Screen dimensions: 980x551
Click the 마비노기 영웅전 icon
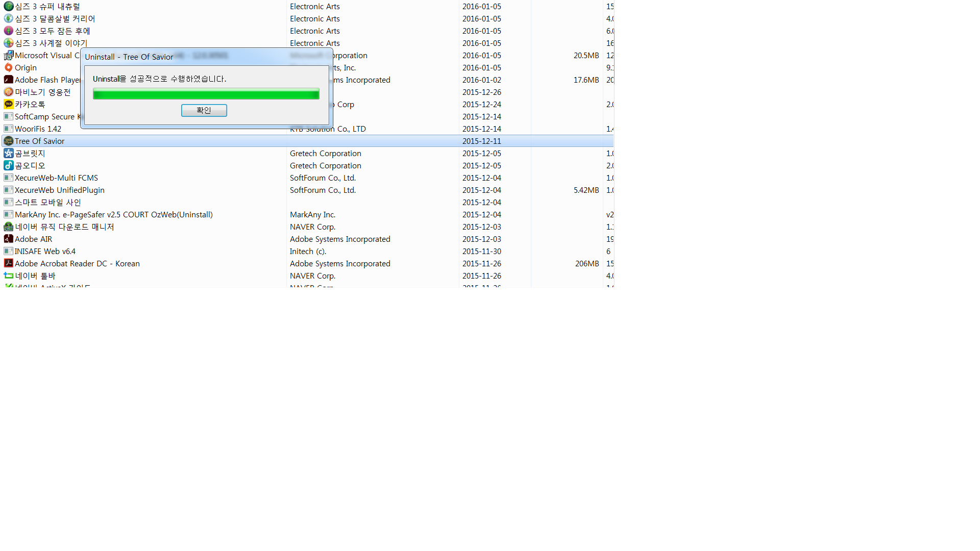click(8, 92)
